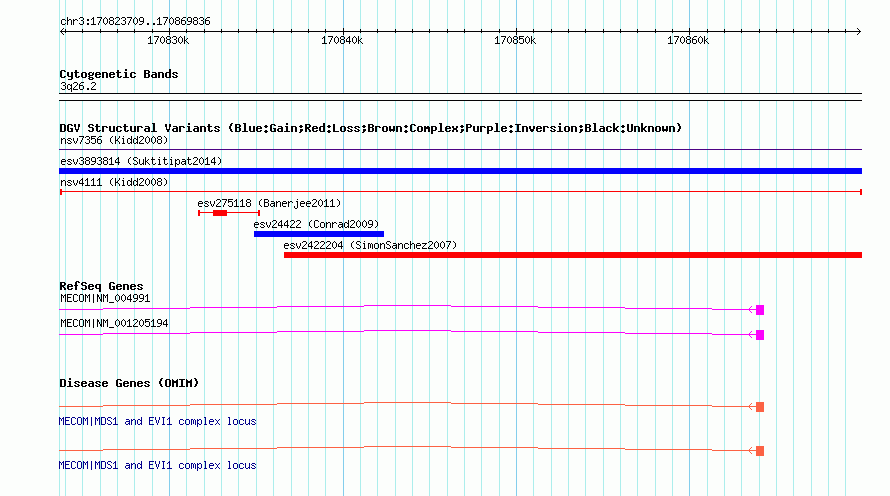Select the Cytogenetic Bands track title
The image size is (890, 496).
click(x=119, y=74)
